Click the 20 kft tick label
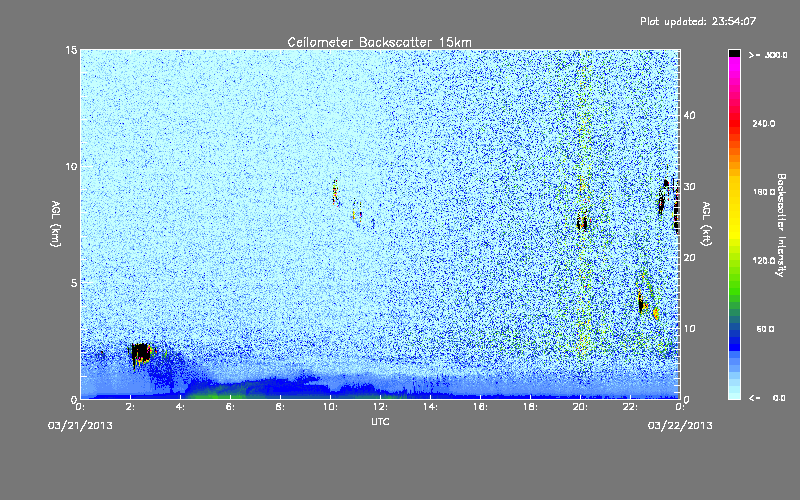Screen dimensions: 800x500 coord(689,258)
